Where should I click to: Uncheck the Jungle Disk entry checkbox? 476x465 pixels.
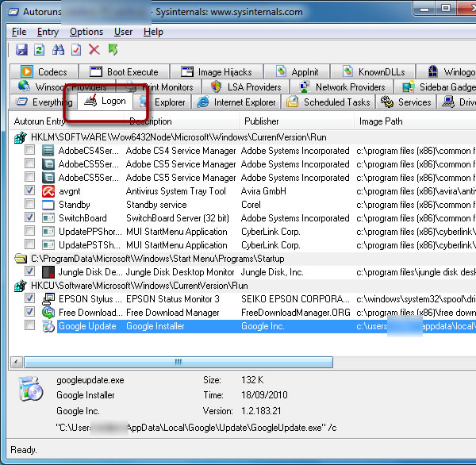coord(29,271)
